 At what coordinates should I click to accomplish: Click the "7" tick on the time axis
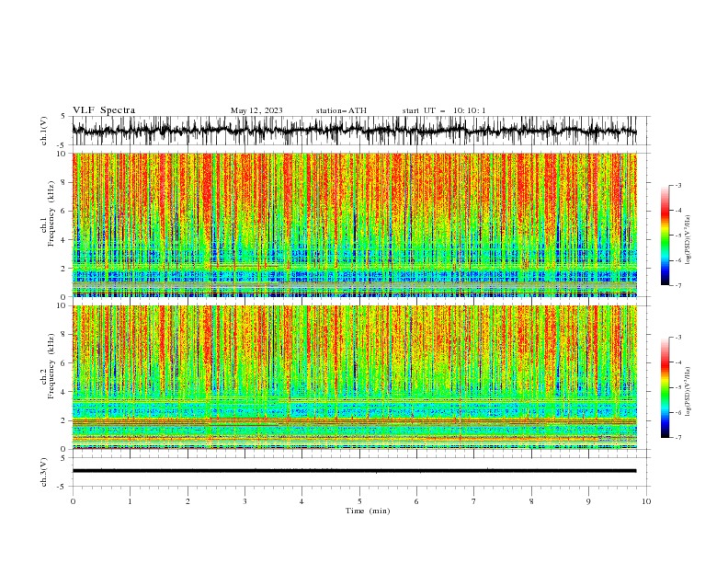(x=474, y=501)
